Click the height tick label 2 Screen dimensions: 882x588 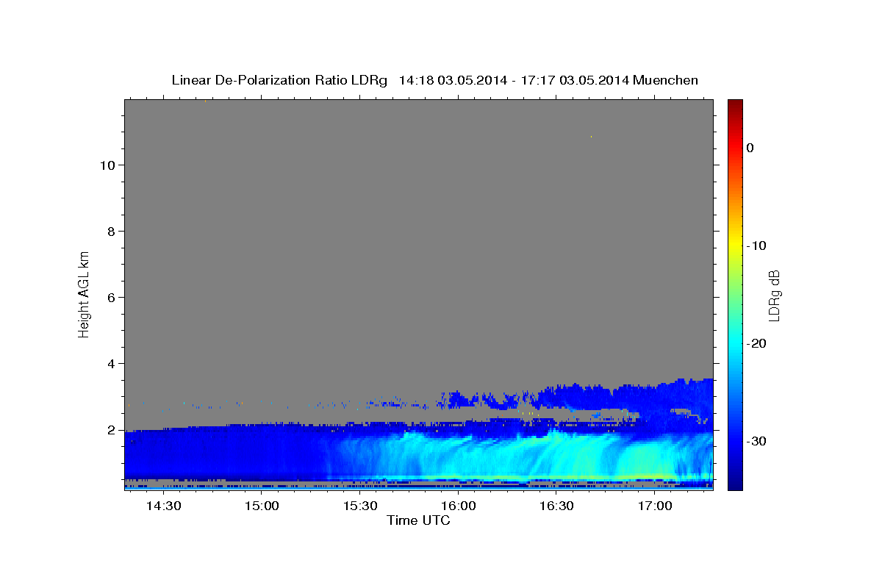tap(112, 430)
